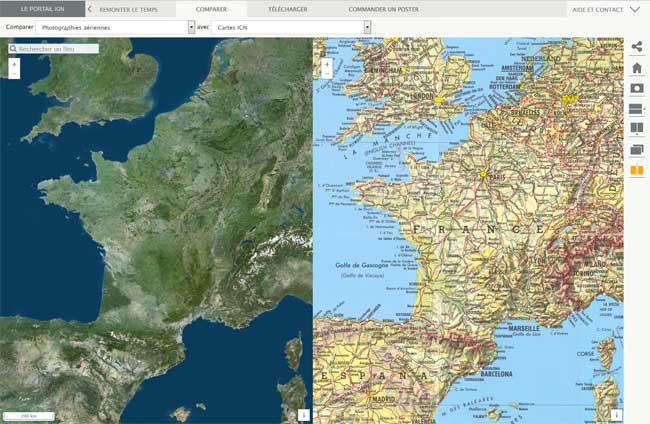
Task: Click the BARCELONA label on IGN map
Action: pyautogui.click(x=496, y=374)
